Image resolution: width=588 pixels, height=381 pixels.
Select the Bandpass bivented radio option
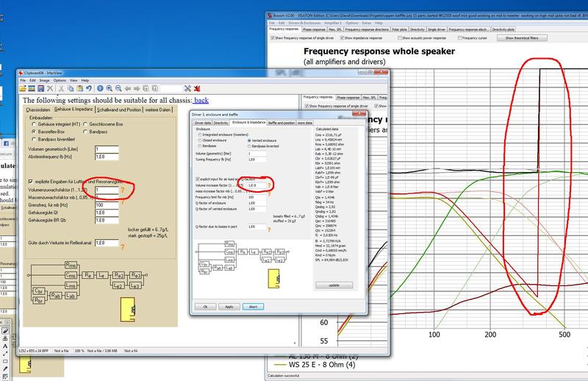[250, 146]
